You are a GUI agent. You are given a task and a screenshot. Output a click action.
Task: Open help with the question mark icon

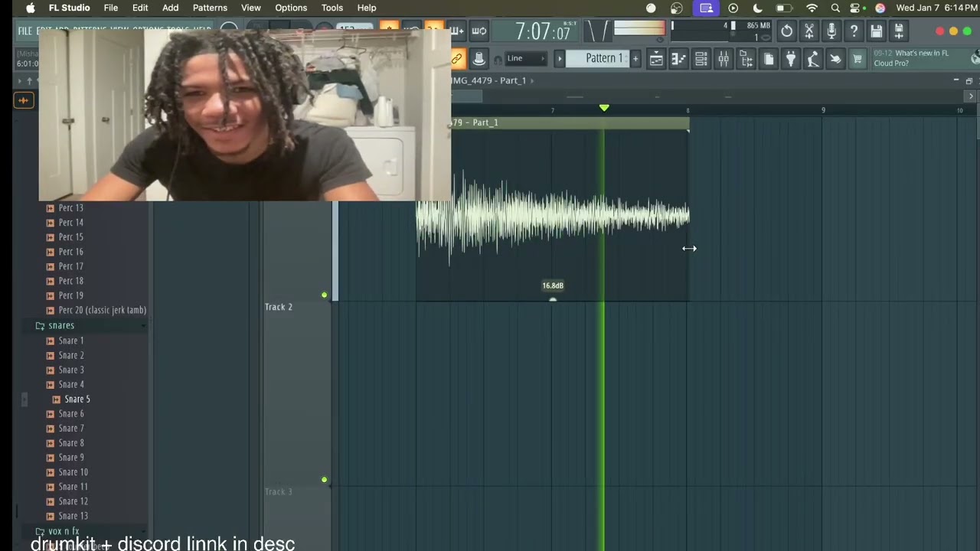point(854,31)
